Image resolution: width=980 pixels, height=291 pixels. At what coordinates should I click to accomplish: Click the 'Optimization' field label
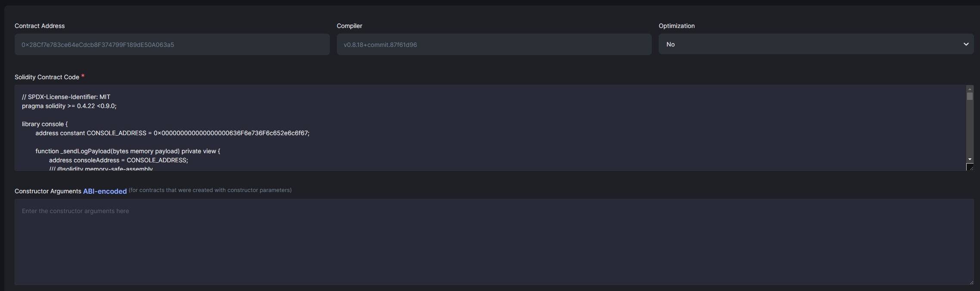point(676,26)
